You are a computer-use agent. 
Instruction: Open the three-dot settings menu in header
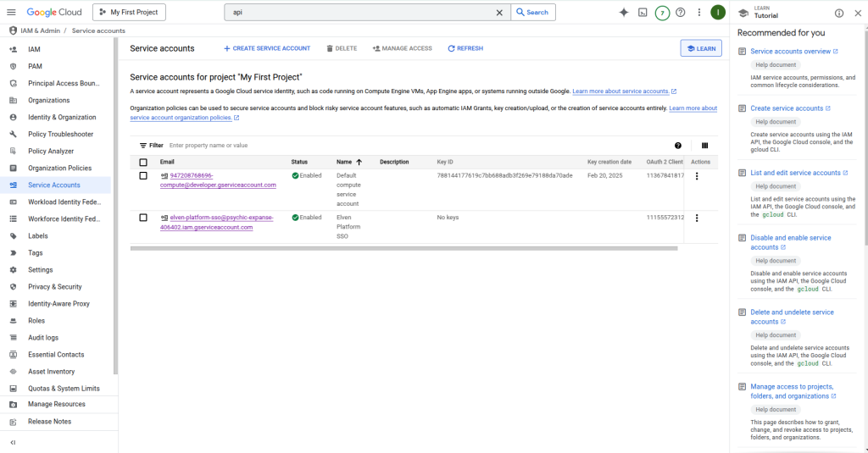pyautogui.click(x=699, y=13)
